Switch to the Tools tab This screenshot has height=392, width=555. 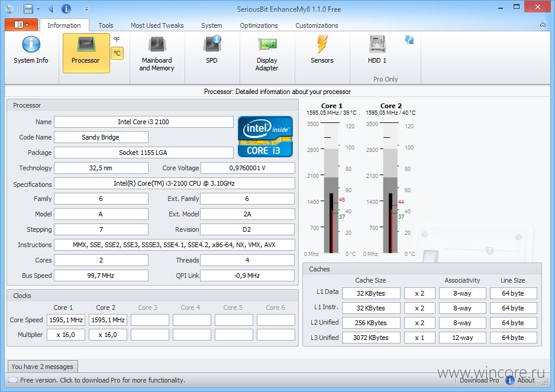point(106,25)
